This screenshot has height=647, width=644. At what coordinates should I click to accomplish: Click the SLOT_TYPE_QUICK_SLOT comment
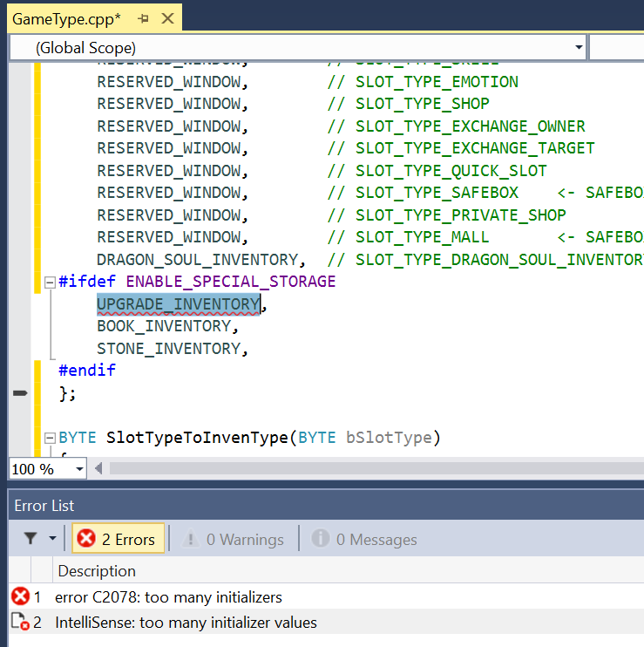tap(437, 171)
